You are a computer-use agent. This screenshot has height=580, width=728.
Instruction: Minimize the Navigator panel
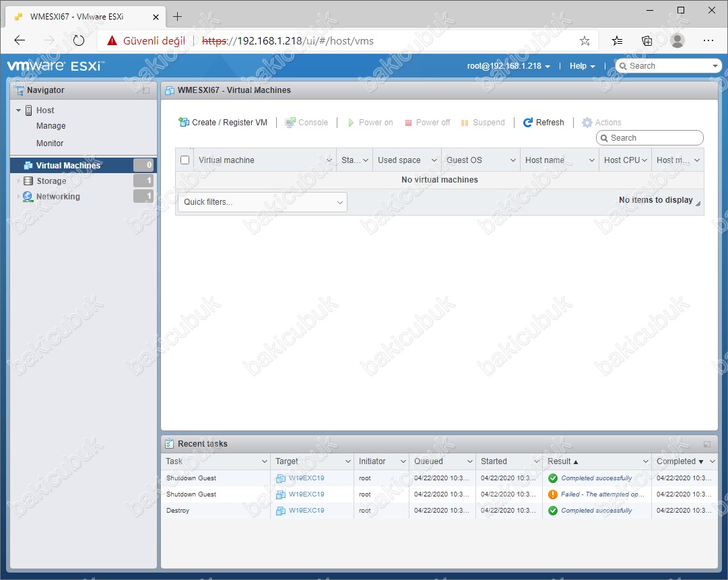[146, 90]
